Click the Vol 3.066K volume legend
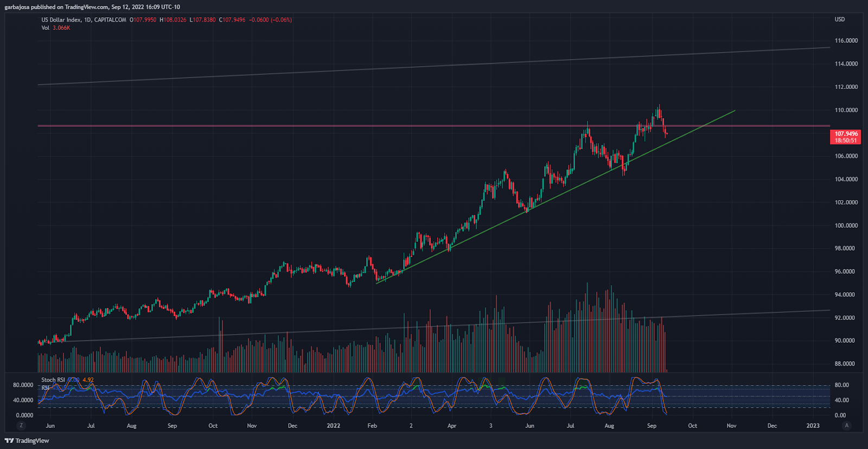The height and width of the screenshot is (449, 868). (x=55, y=28)
